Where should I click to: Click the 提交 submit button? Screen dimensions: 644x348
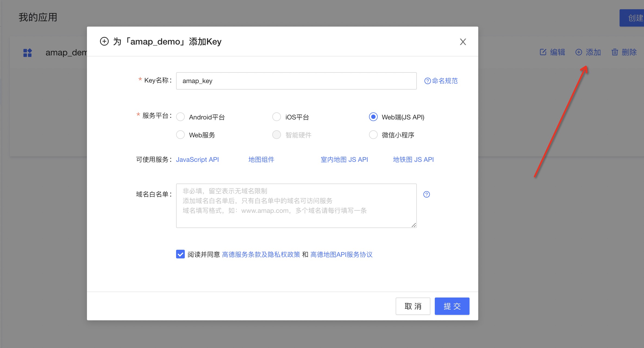click(452, 306)
